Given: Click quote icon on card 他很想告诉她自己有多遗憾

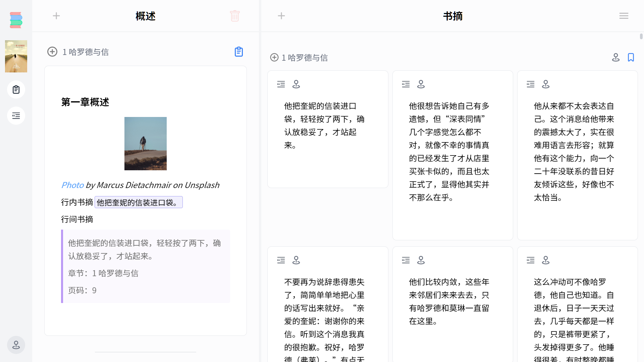Looking at the screenshot, I should pyautogui.click(x=406, y=84).
